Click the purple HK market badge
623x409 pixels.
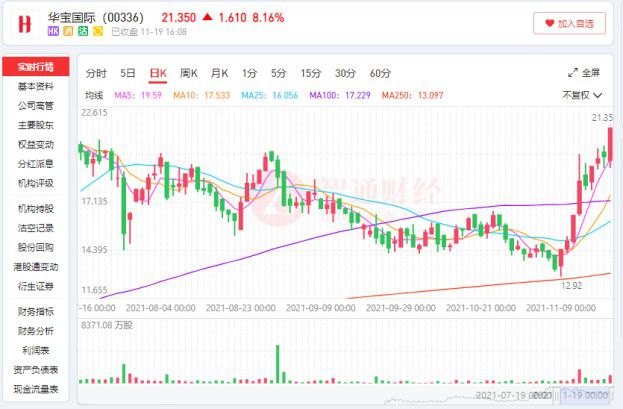[x=53, y=31]
